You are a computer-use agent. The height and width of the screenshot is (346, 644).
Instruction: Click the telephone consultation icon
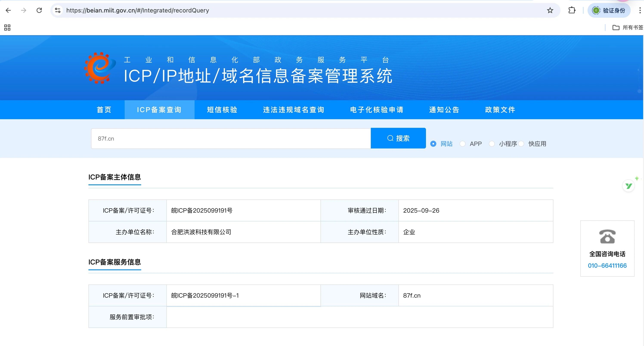[607, 236]
